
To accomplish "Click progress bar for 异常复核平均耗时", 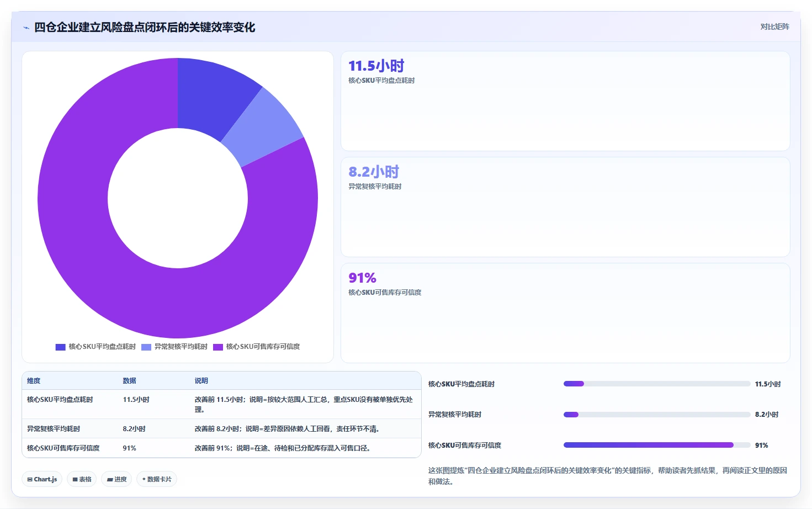I will point(657,415).
